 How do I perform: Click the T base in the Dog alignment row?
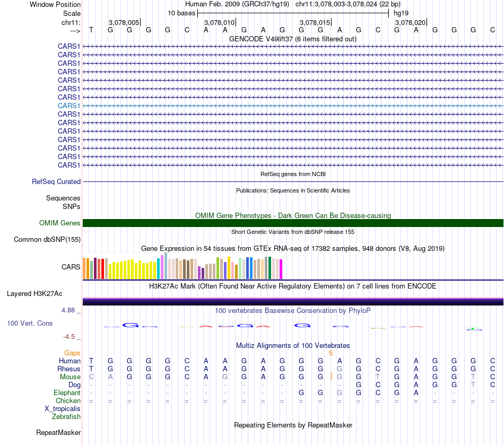[473, 385]
